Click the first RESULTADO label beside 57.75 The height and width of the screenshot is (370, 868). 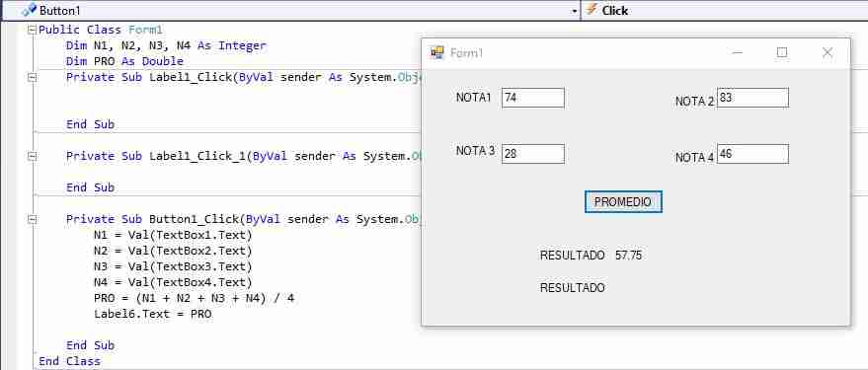(x=572, y=256)
